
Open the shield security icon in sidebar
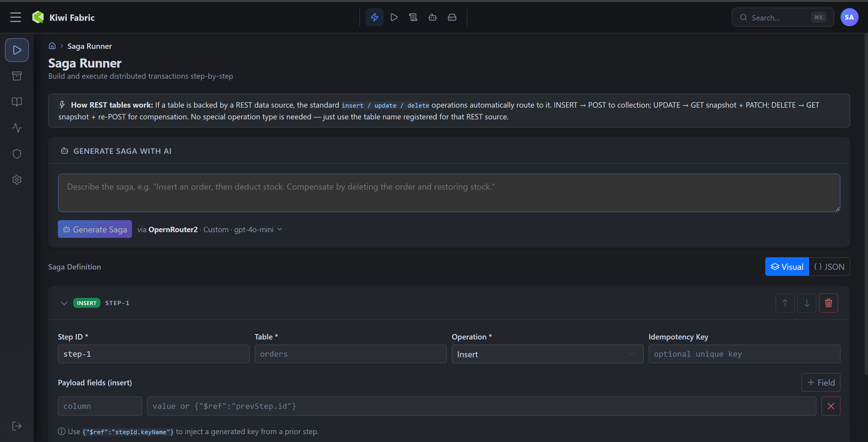[x=17, y=154]
